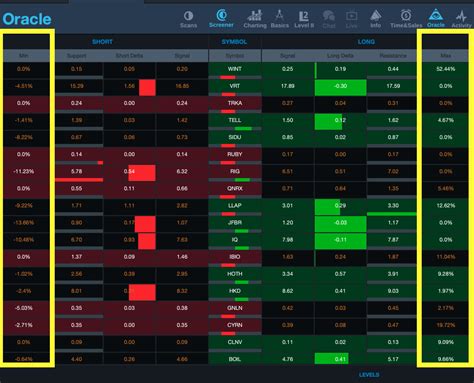
Task: Open the Screener icon in toolbar
Action: [x=221, y=19]
